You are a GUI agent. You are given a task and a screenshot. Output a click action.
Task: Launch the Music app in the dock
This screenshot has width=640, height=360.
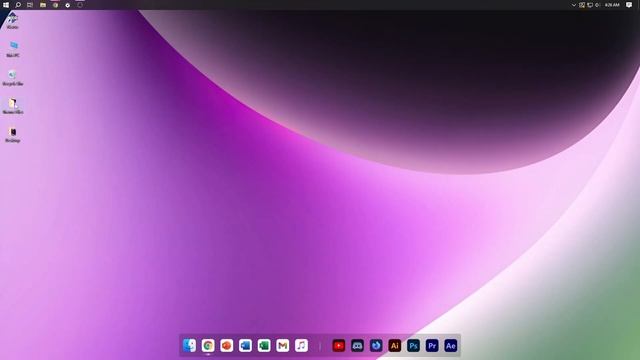(x=301, y=346)
